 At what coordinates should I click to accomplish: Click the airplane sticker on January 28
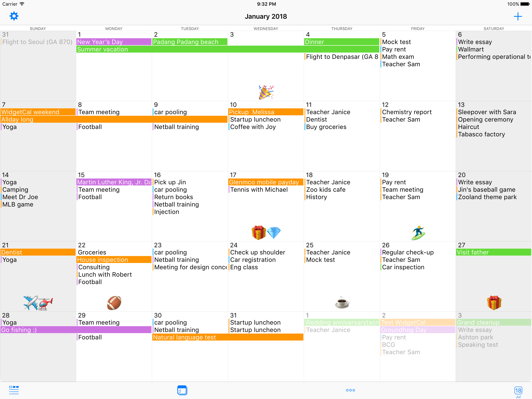[31, 302]
